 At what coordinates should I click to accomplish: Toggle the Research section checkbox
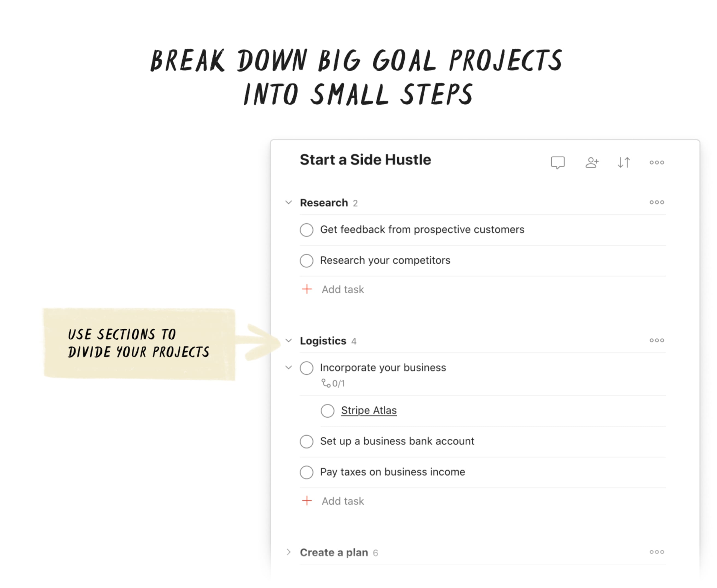(x=288, y=202)
